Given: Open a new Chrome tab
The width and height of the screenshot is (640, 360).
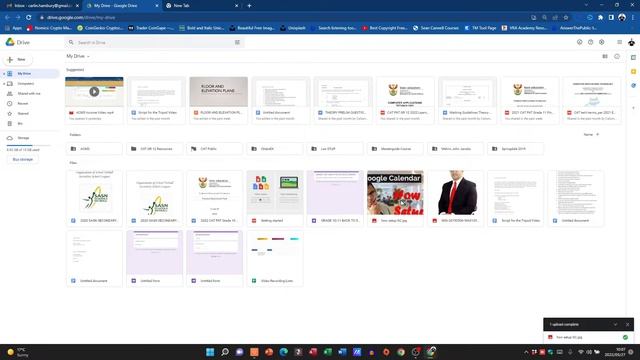Looking at the screenshot, I should point(249,6).
